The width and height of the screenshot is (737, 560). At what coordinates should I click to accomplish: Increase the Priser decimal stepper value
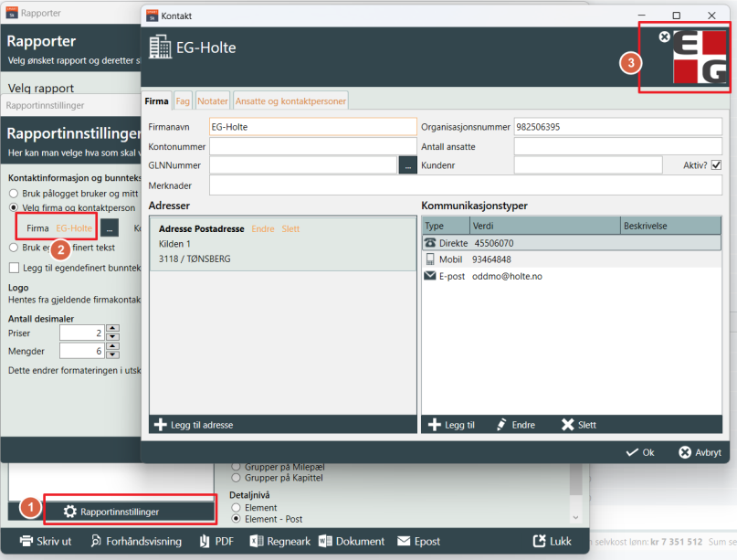tap(112, 329)
